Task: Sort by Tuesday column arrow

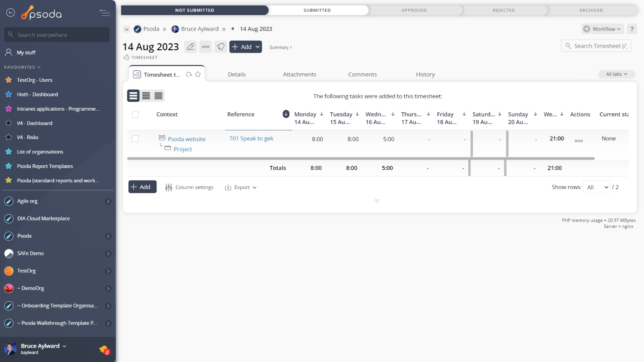Action: 357,114
